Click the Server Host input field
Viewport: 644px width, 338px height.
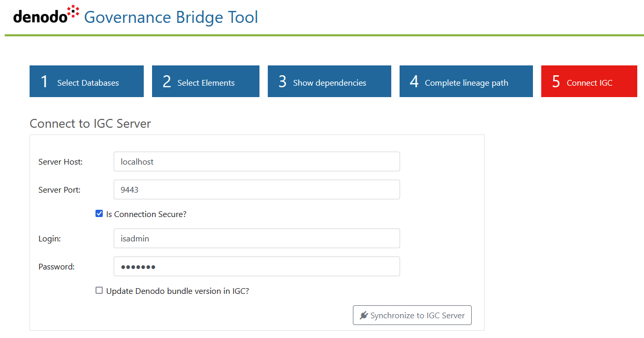tap(257, 161)
